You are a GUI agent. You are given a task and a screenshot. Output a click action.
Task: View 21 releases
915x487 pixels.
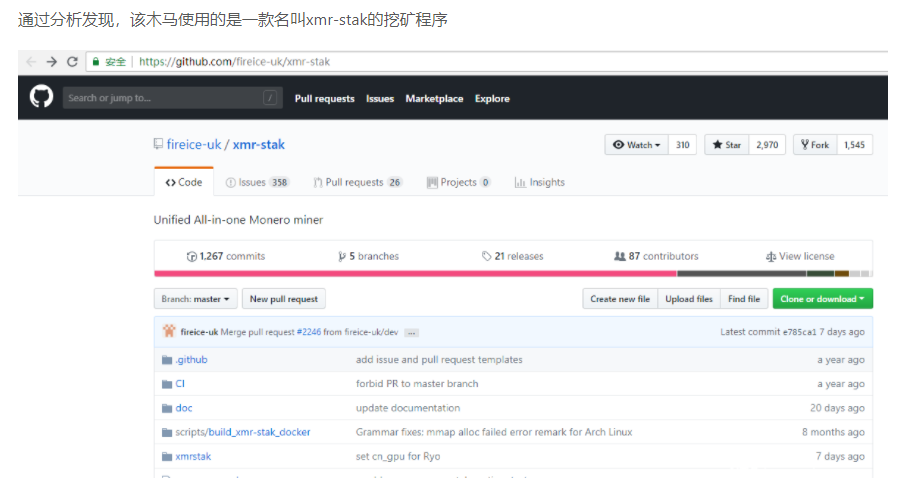click(x=512, y=256)
